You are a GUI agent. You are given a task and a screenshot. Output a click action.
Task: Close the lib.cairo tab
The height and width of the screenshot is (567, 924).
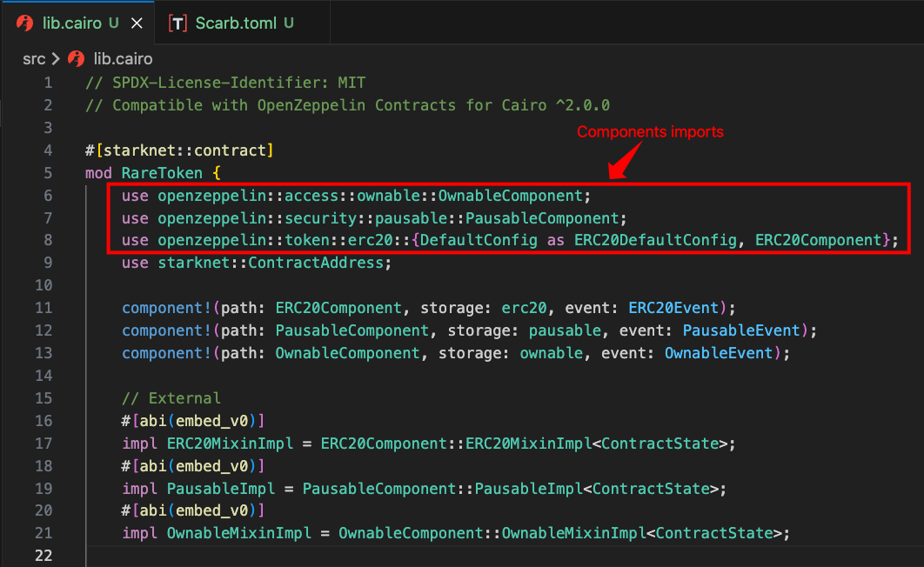pyautogui.click(x=137, y=23)
